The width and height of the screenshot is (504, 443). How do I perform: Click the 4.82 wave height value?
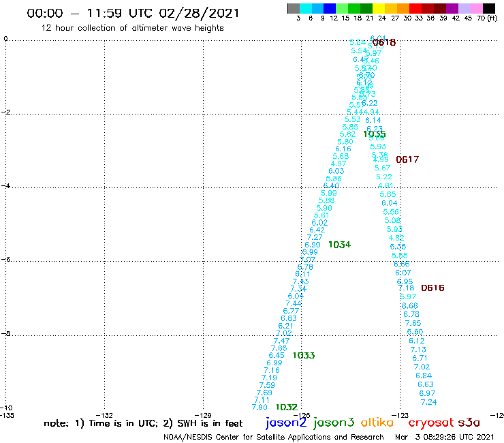396,238
